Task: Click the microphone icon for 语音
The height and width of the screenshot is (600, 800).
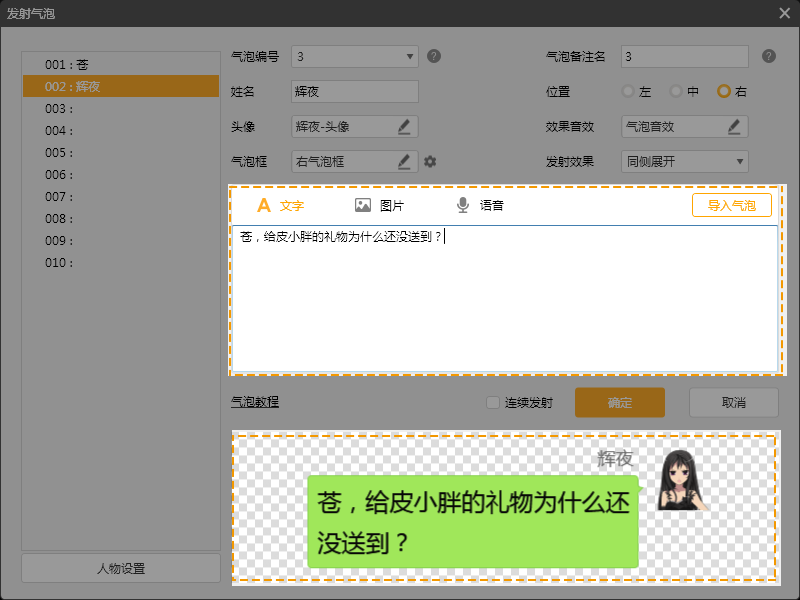Action: point(463,205)
